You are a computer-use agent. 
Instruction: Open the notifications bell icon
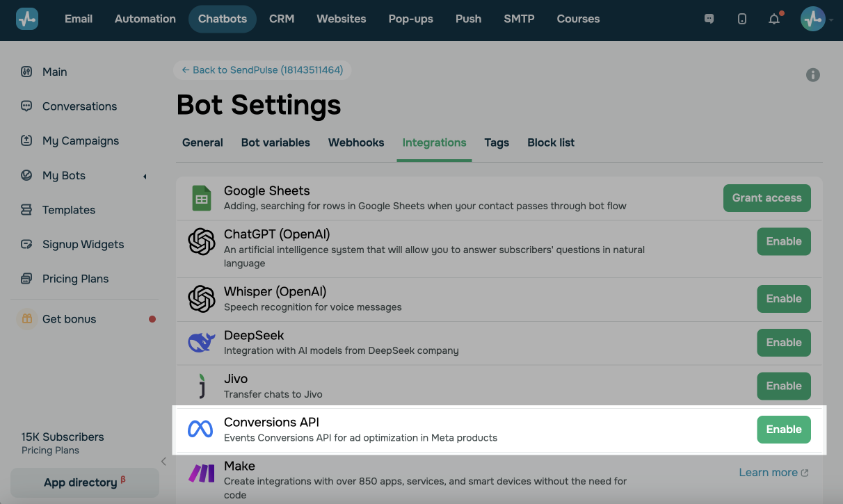click(774, 19)
